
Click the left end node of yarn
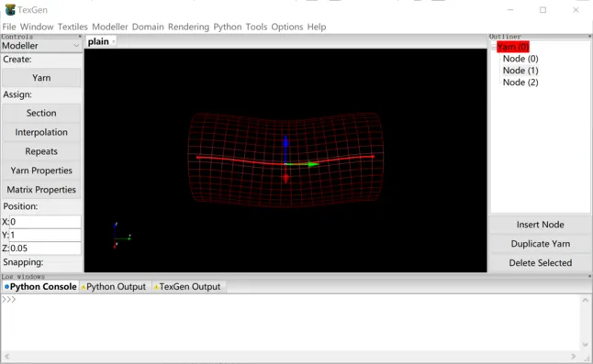[197, 157]
